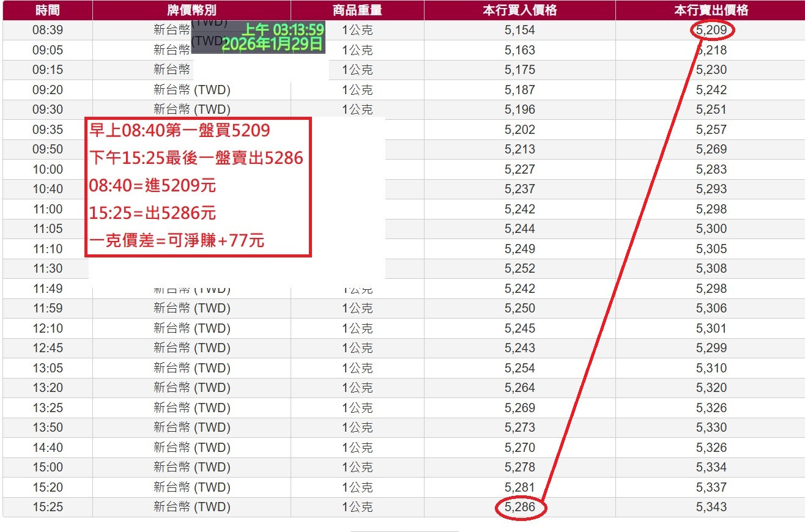Image resolution: width=805 pixels, height=532 pixels.
Task: Select the 15:25 time cell
Action: click(48, 507)
